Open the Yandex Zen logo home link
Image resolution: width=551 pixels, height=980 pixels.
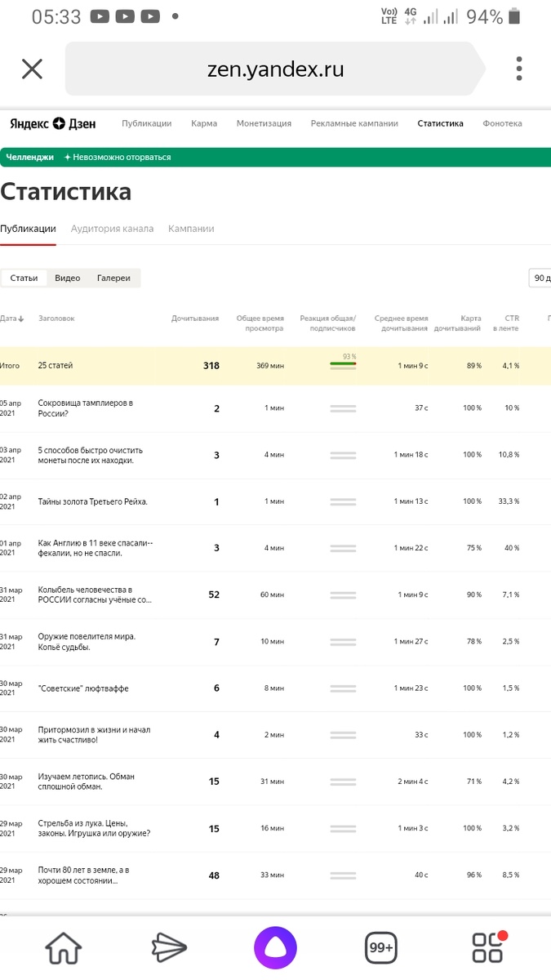pos(53,123)
